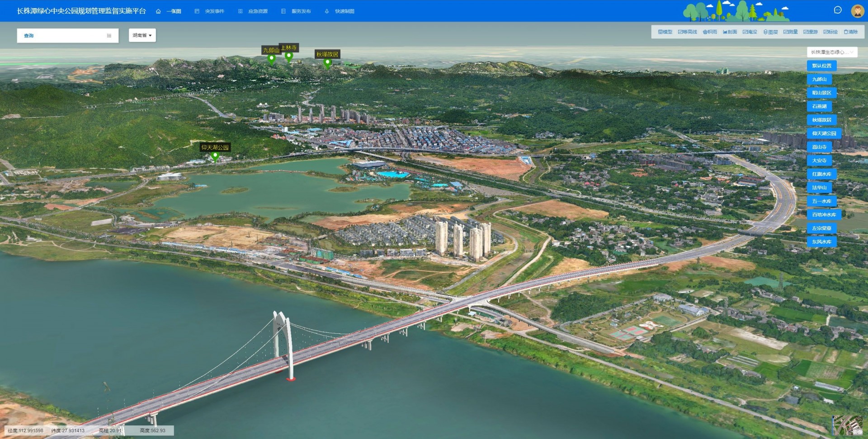Expand the list menu in 查询 box
Viewport: 868px width, 439px height.
(x=109, y=36)
